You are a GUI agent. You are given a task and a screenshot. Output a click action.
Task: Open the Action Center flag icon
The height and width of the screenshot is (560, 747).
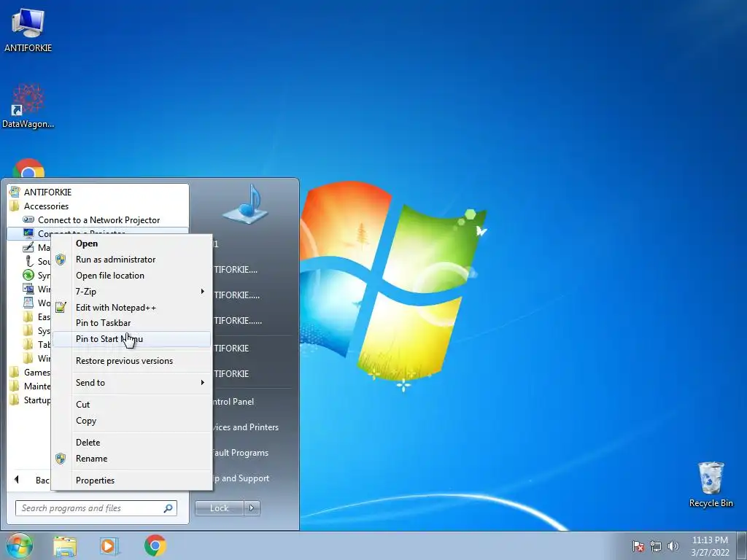click(638, 546)
